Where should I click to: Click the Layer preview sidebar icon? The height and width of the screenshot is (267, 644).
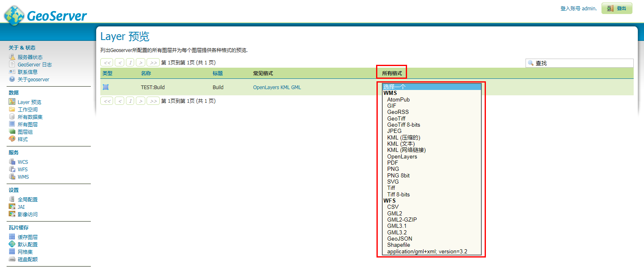tap(12, 102)
